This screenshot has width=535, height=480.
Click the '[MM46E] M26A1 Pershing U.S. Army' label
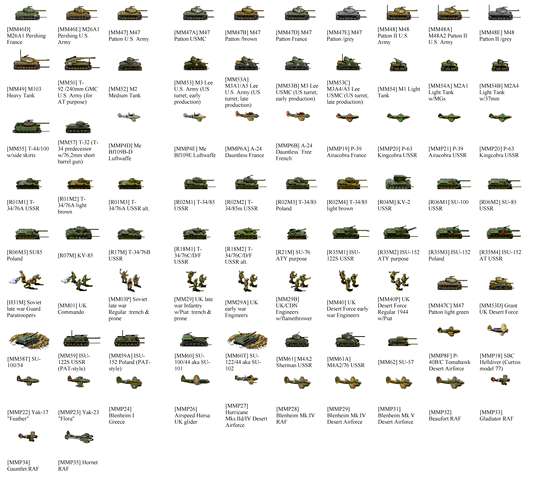click(78, 35)
